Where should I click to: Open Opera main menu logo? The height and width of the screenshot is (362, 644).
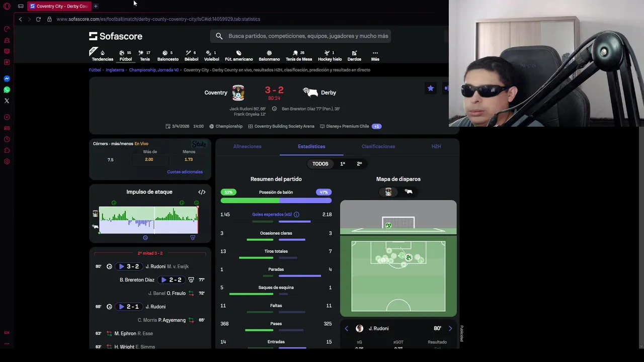click(x=7, y=6)
